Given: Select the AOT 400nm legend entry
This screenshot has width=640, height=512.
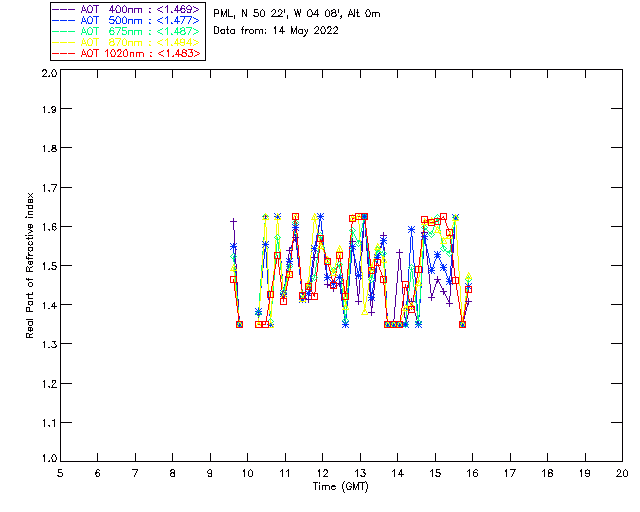Looking at the screenshot, I should tap(126, 9).
